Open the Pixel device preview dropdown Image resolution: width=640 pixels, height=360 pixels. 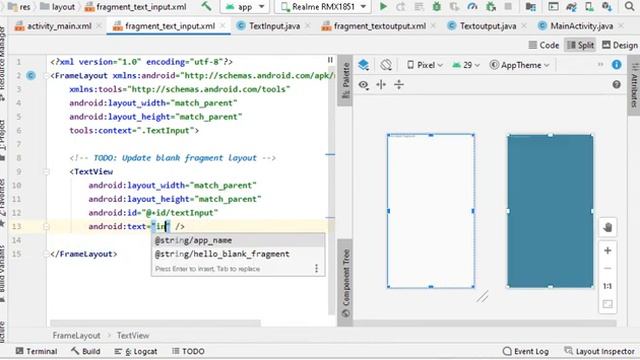[x=425, y=65]
